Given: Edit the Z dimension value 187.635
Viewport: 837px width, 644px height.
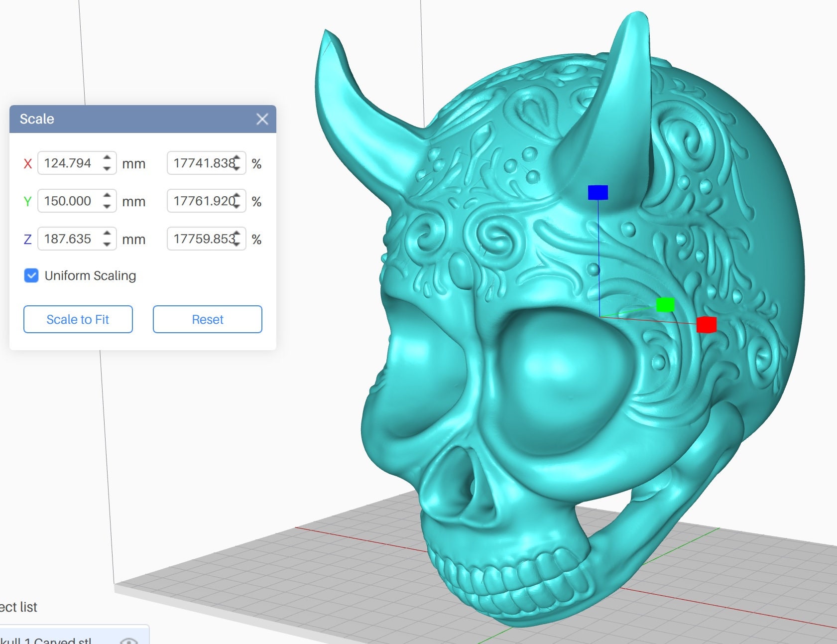Looking at the screenshot, I should (67, 239).
